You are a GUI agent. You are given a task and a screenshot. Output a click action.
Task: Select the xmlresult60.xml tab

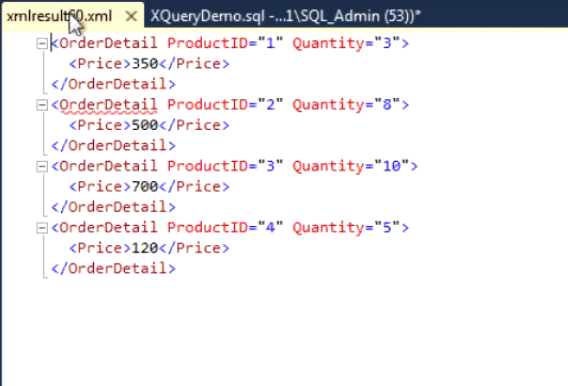[60, 16]
